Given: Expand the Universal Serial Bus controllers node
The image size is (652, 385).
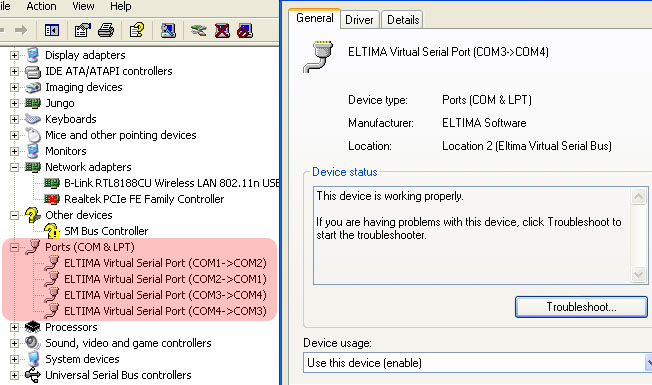Looking at the screenshot, I should tap(14, 375).
